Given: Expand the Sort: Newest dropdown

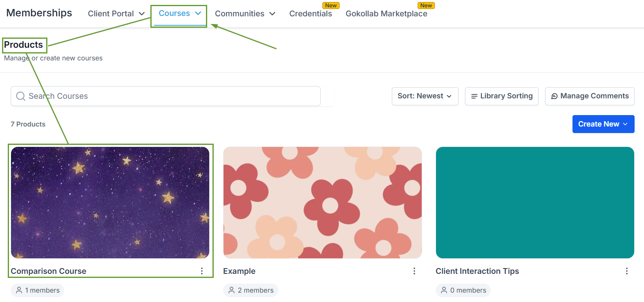Looking at the screenshot, I should click(425, 96).
